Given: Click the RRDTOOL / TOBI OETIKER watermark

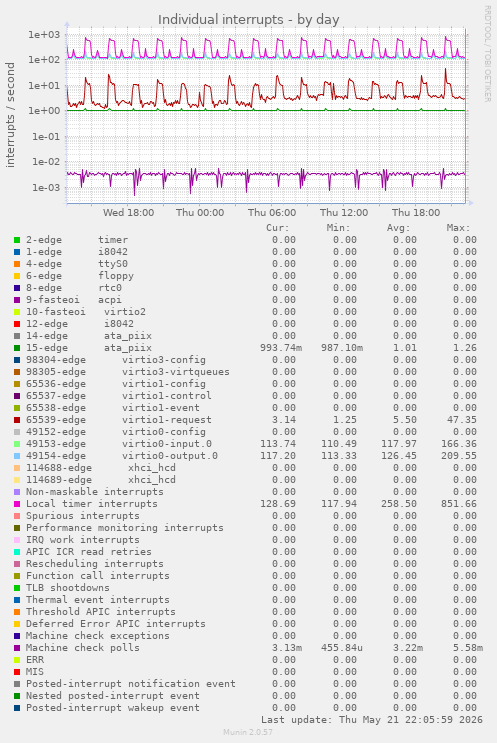Looking at the screenshot, I should click(x=487, y=54).
